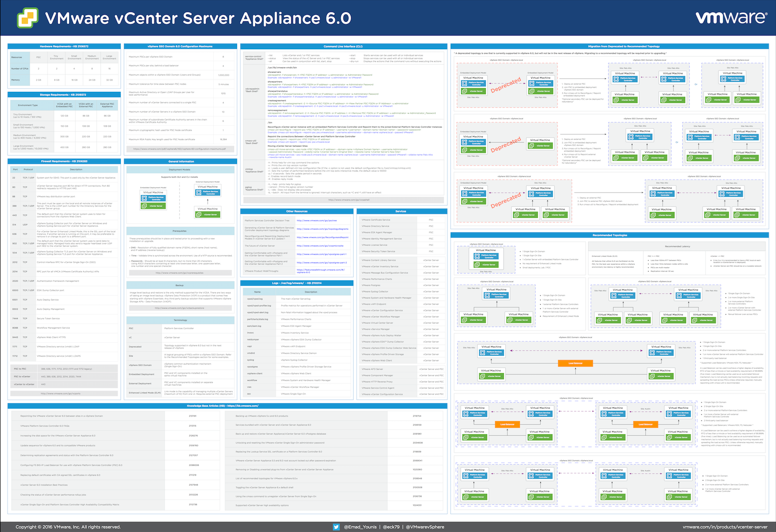Open the vcsamicrosite link

(320, 246)
